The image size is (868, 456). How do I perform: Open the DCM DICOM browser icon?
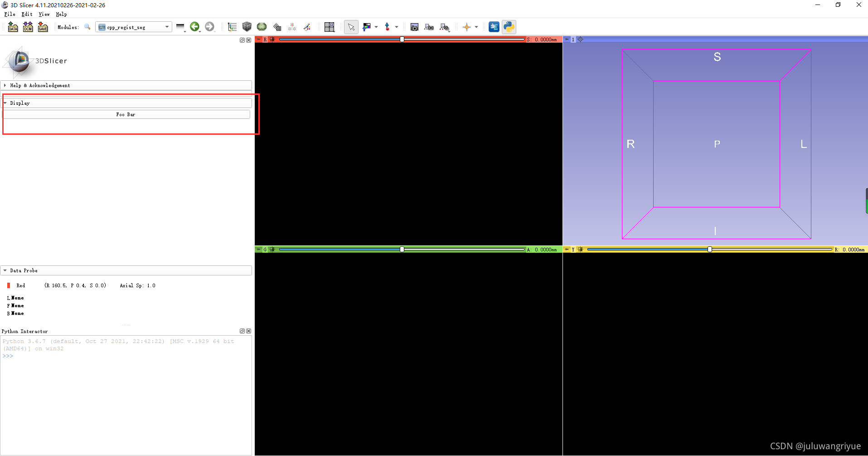[x=28, y=27]
